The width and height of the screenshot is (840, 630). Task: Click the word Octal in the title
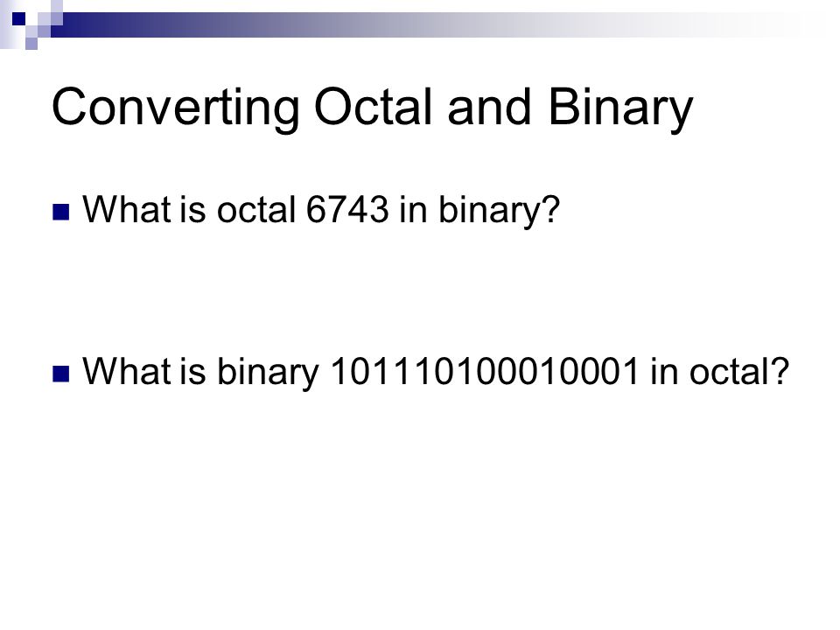[x=373, y=107]
